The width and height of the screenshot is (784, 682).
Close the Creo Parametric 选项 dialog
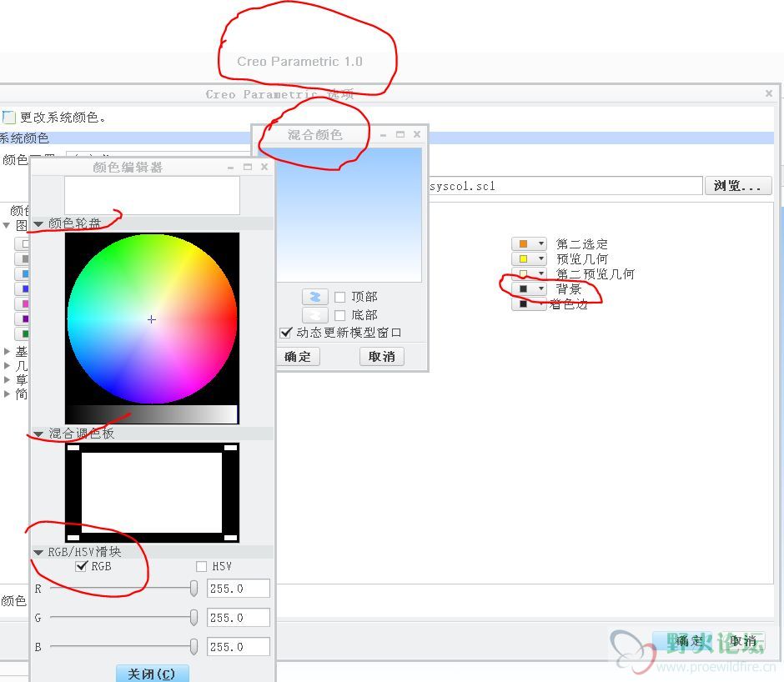point(769,93)
